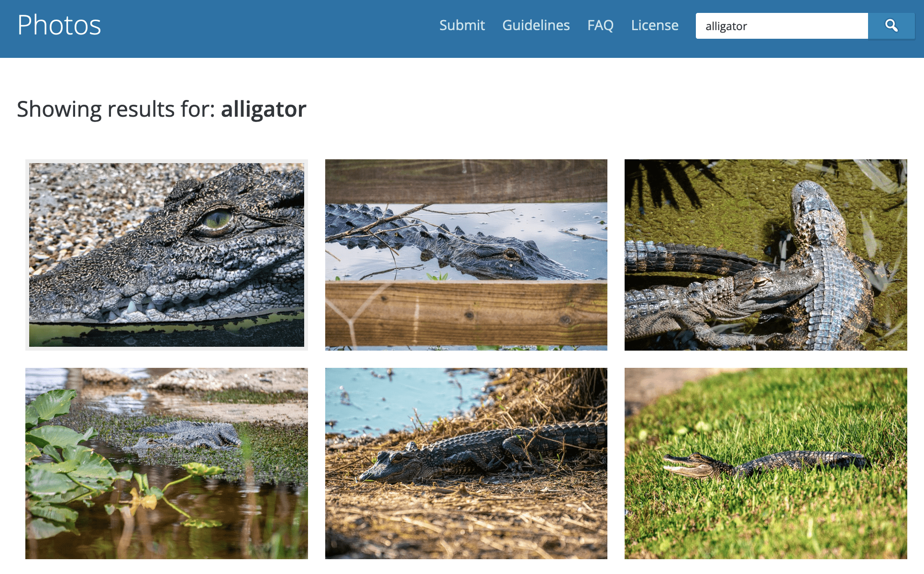
Task: Open the Submit page
Action: [462, 25]
